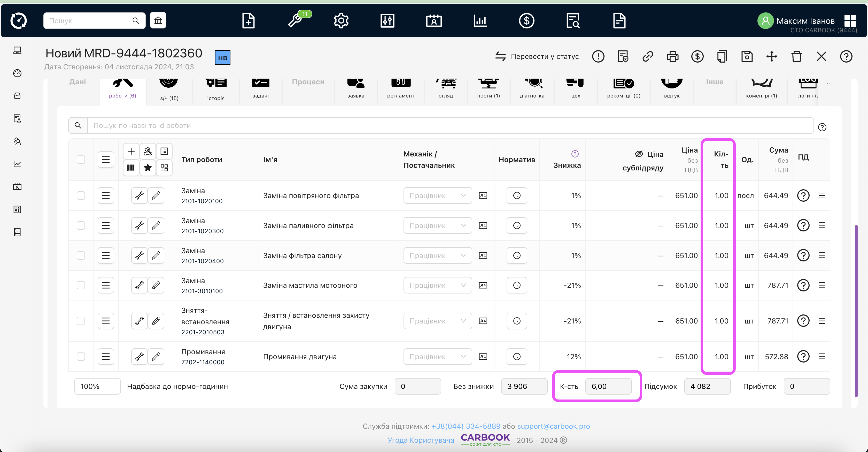This screenshot has width=868, height=452.
Task: Click the copy link chain icon
Action: 648,56
